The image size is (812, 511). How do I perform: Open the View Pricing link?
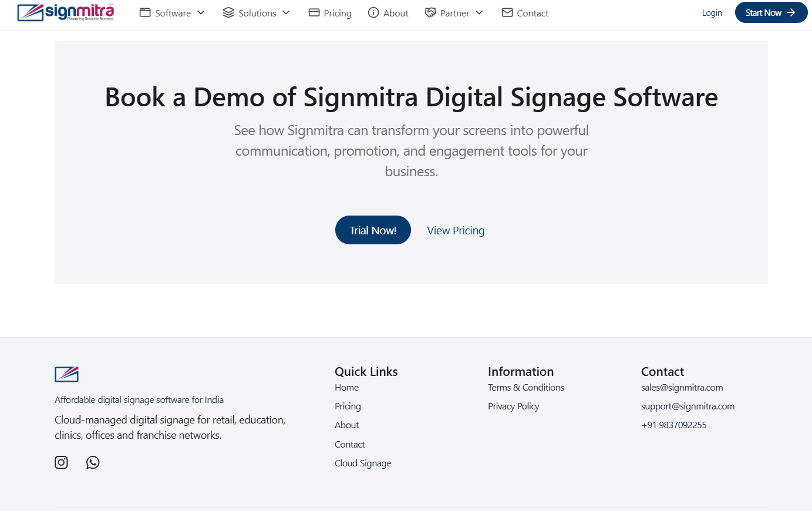click(x=456, y=230)
